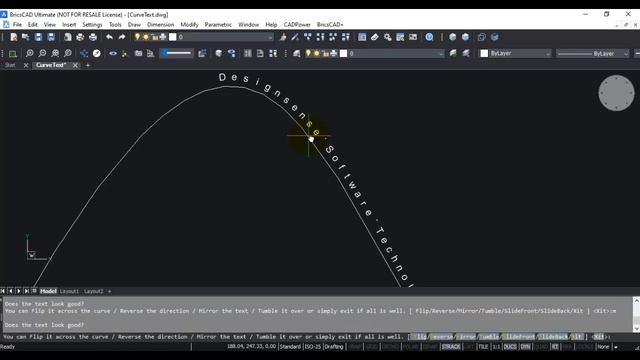The width and height of the screenshot is (640, 360).
Task: Toggle STRACK in the status bar
Action: coord(451,347)
